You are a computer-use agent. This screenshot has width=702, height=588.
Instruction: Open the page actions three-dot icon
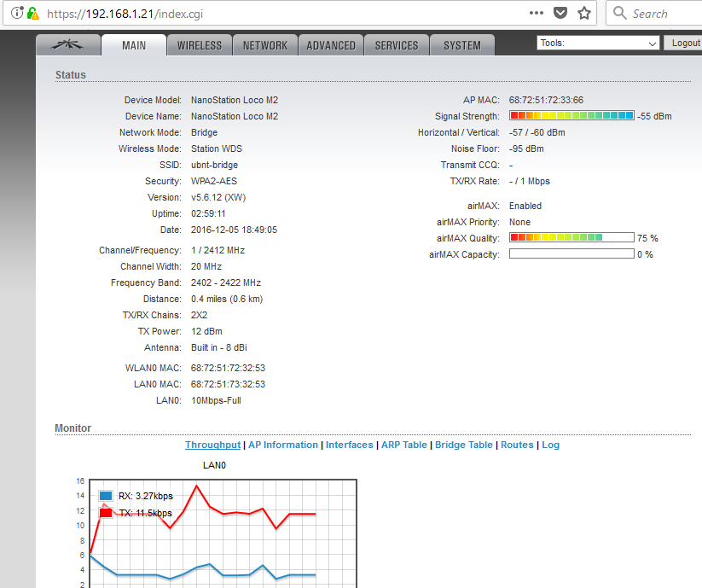click(x=536, y=13)
